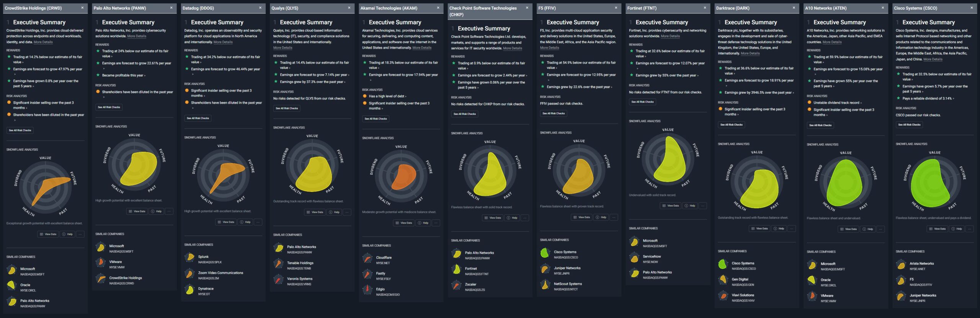Click "Unstable dividend track record" risk

click(837, 103)
